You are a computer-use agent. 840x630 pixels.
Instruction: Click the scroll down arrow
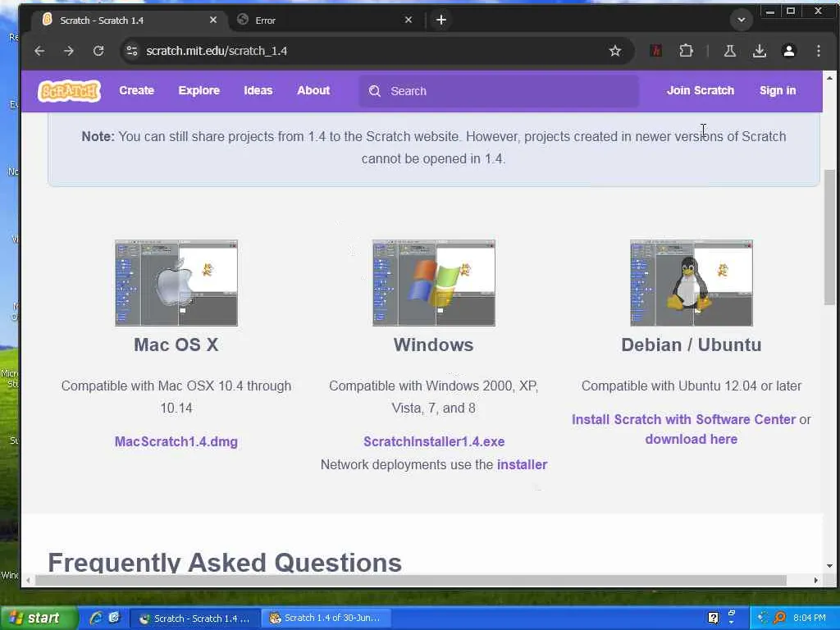coord(829,566)
